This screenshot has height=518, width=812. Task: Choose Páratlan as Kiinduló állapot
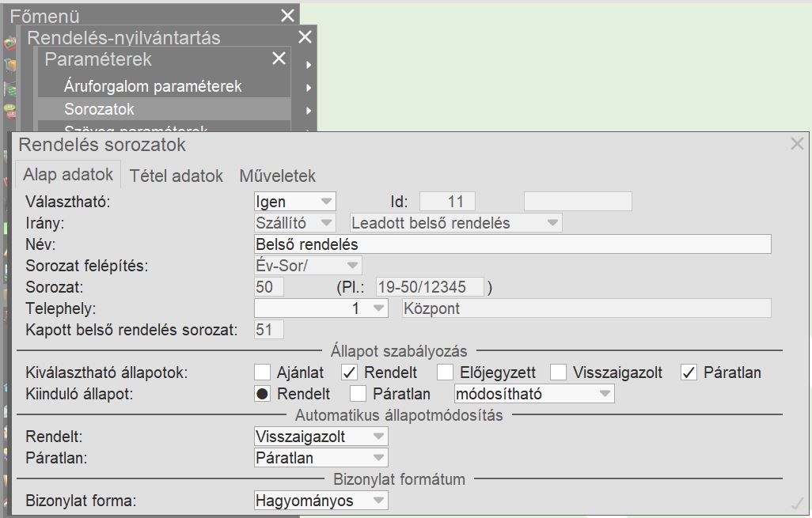click(358, 394)
